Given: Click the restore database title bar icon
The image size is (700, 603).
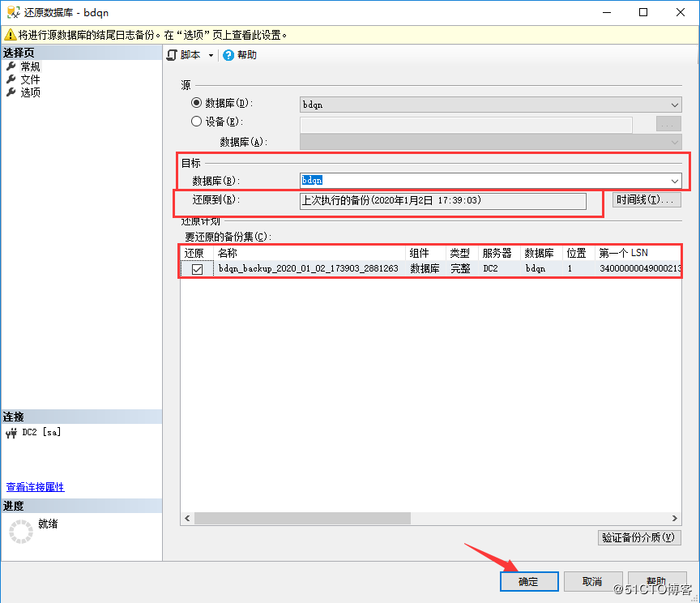Looking at the screenshot, I should [14, 12].
